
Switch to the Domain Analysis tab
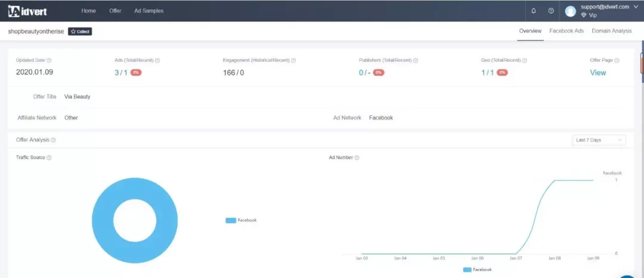click(612, 31)
